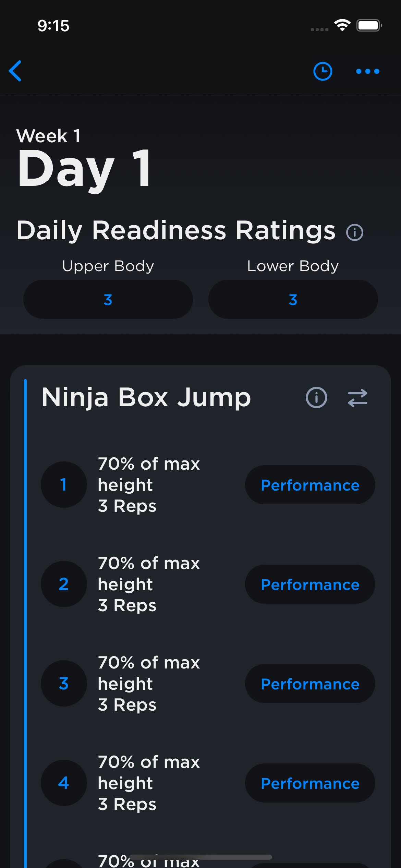Tap the Ninja Box Jump exercise title
The height and width of the screenshot is (868, 401).
tap(146, 398)
